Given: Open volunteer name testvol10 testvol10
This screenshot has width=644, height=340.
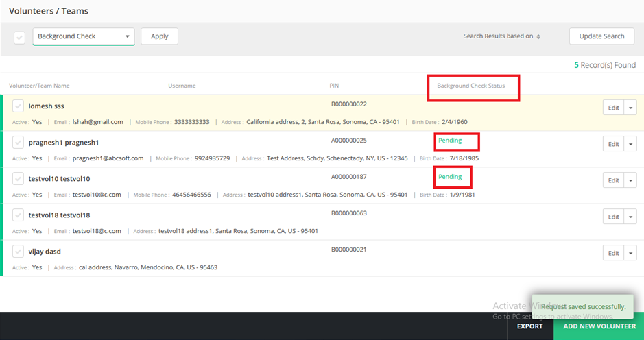Looking at the screenshot, I should tap(59, 179).
